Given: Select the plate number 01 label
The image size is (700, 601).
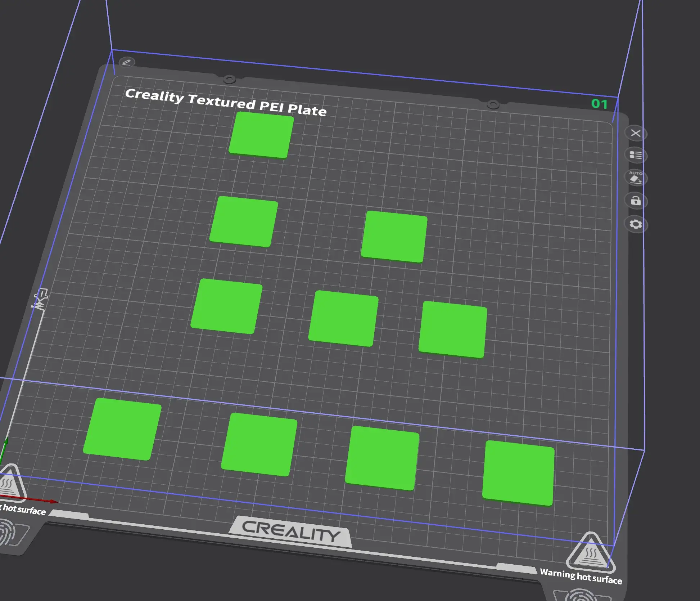Looking at the screenshot, I should 600,104.
